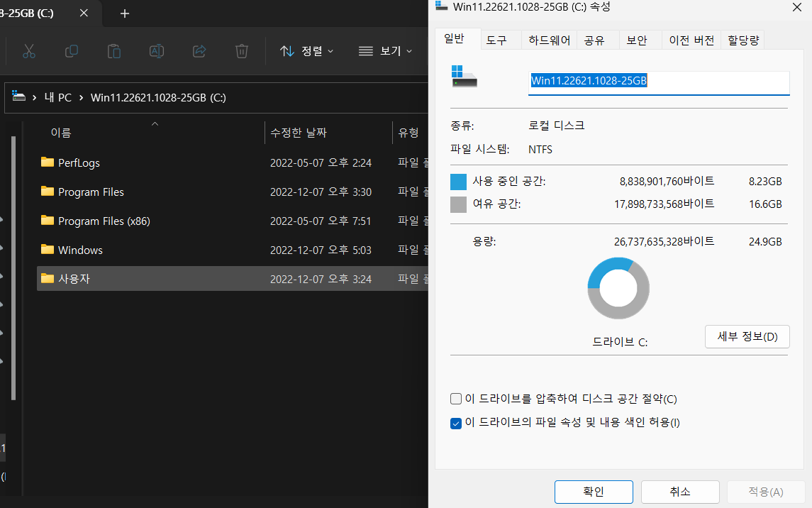Expand chevron after 내 PC in breadcrumb
Image resolution: width=812 pixels, height=508 pixels.
click(82, 98)
